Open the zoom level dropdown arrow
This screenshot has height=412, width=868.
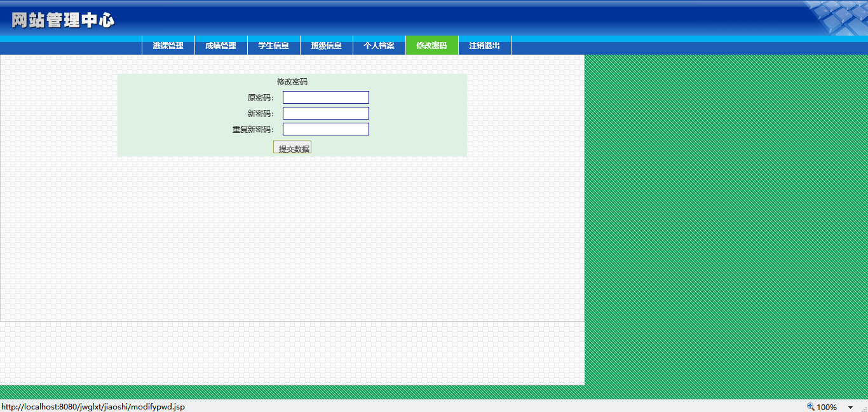pyautogui.click(x=851, y=408)
